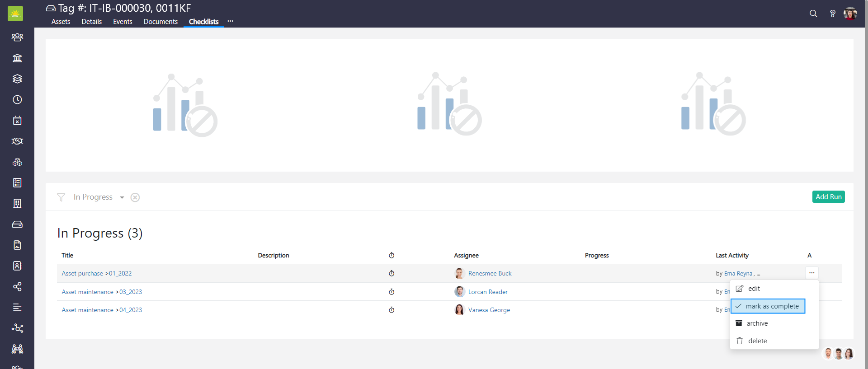Open Asset maintenance >03_2023 checklist link

[x=102, y=292]
